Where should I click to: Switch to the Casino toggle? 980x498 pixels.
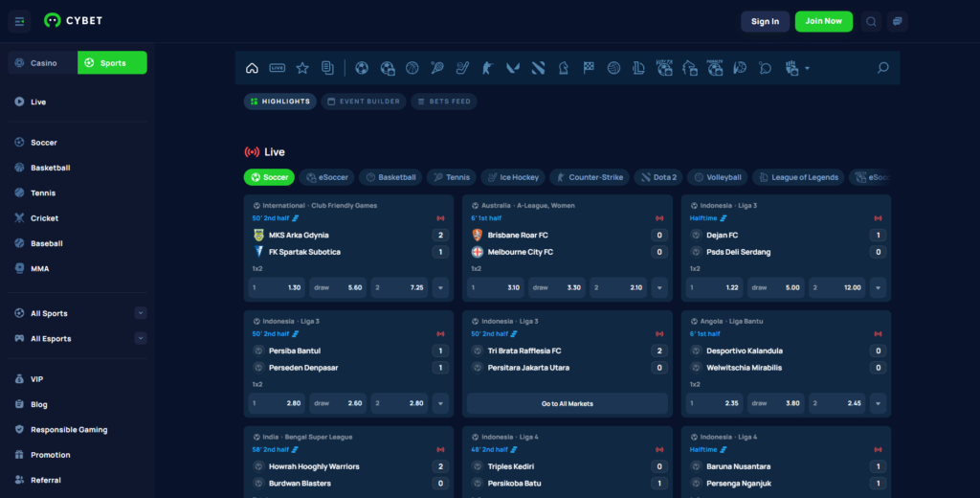pyautogui.click(x=43, y=62)
